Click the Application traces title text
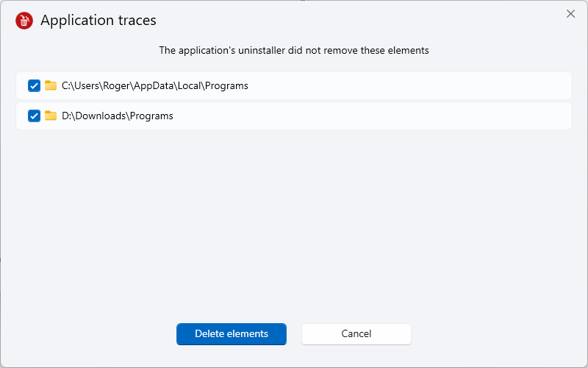This screenshot has height=368, width=588. (x=98, y=21)
